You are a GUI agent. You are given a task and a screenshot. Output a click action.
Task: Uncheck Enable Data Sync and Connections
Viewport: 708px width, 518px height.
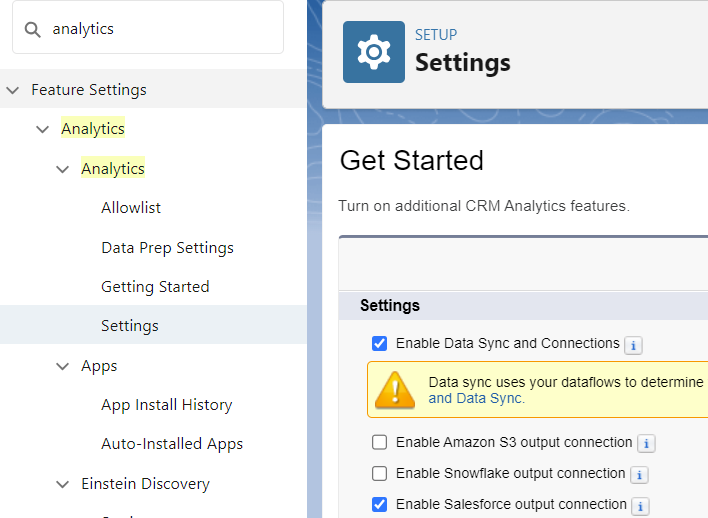(x=380, y=343)
